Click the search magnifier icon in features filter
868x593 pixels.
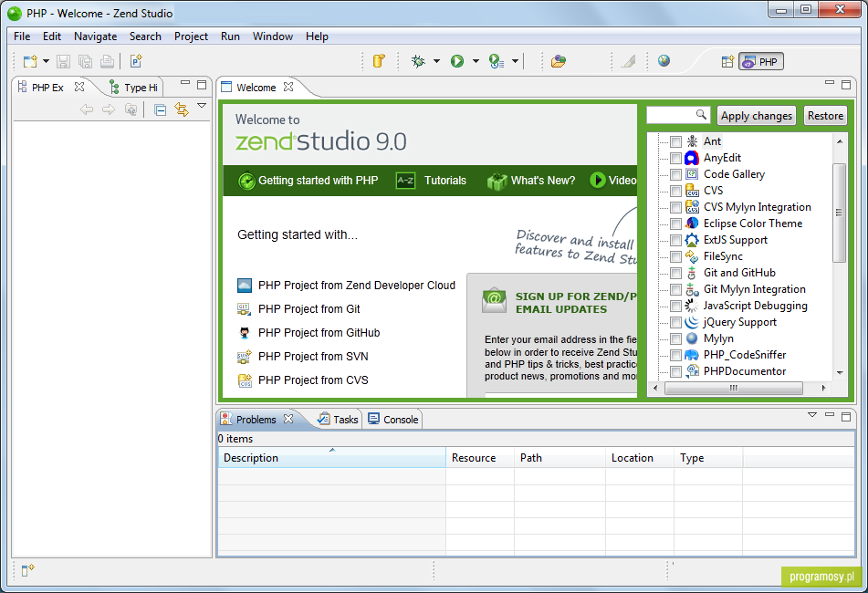pos(701,115)
